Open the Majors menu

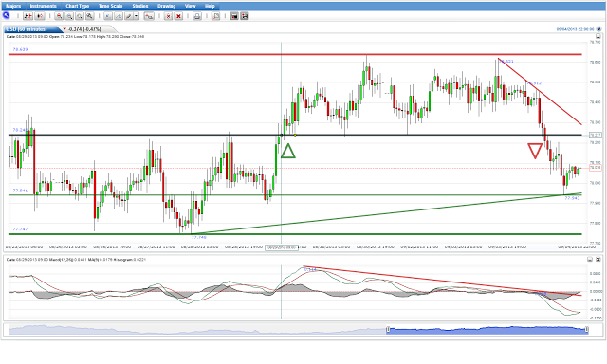13,6
